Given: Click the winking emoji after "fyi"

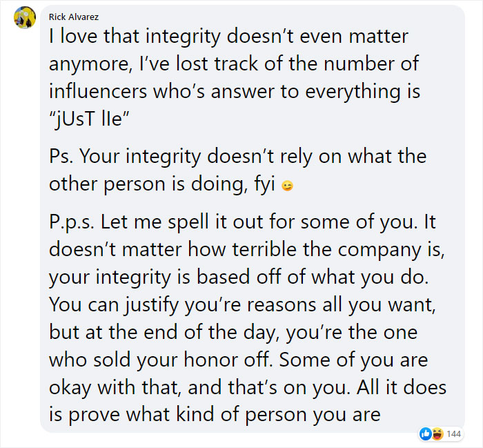Looking at the screenshot, I should click(287, 186).
